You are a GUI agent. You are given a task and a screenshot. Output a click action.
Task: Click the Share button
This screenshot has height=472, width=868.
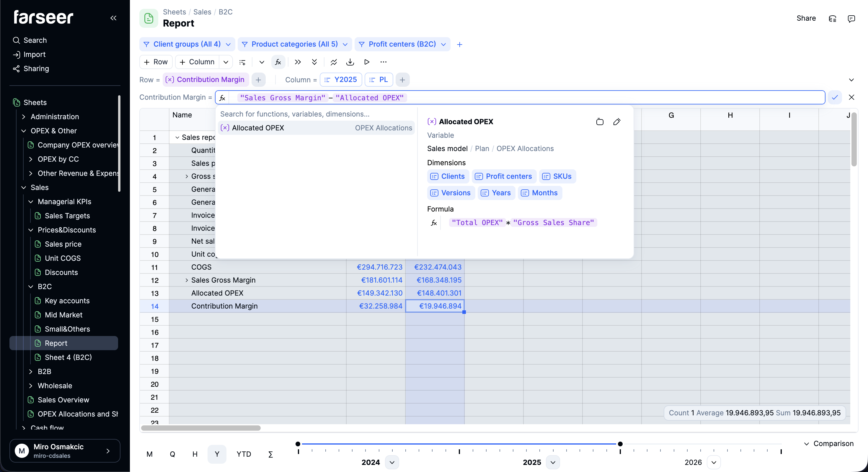tap(806, 18)
